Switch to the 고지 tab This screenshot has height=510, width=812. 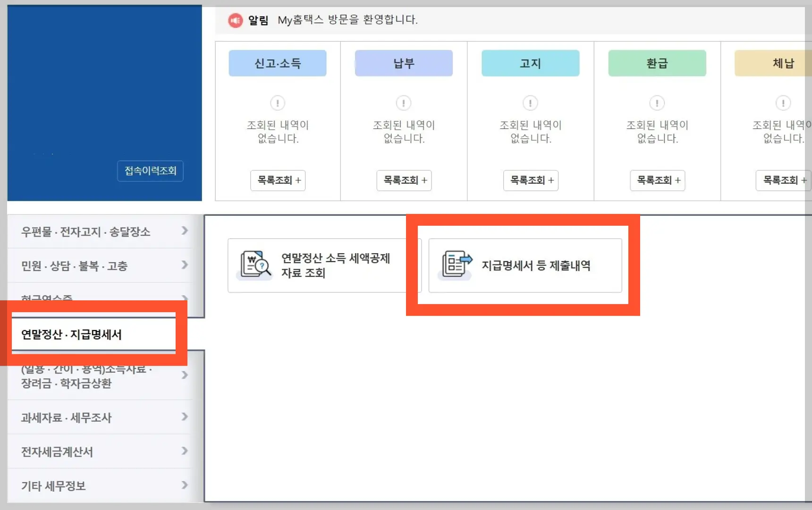(530, 63)
